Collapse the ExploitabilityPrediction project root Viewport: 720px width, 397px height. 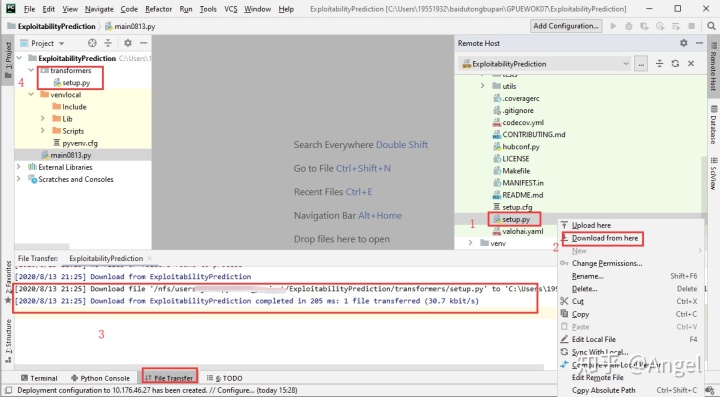click(19, 58)
